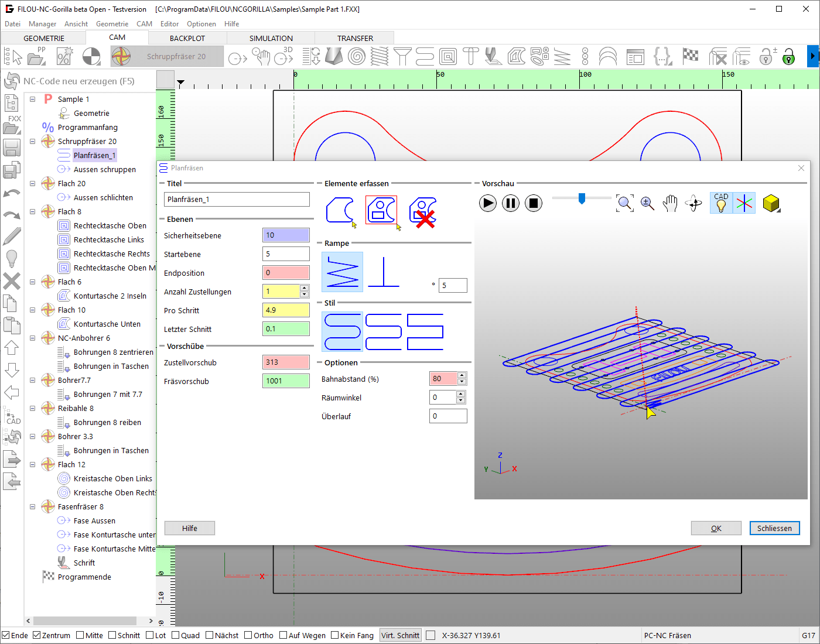Enable the Auf Wegen checkbox

(x=283, y=635)
